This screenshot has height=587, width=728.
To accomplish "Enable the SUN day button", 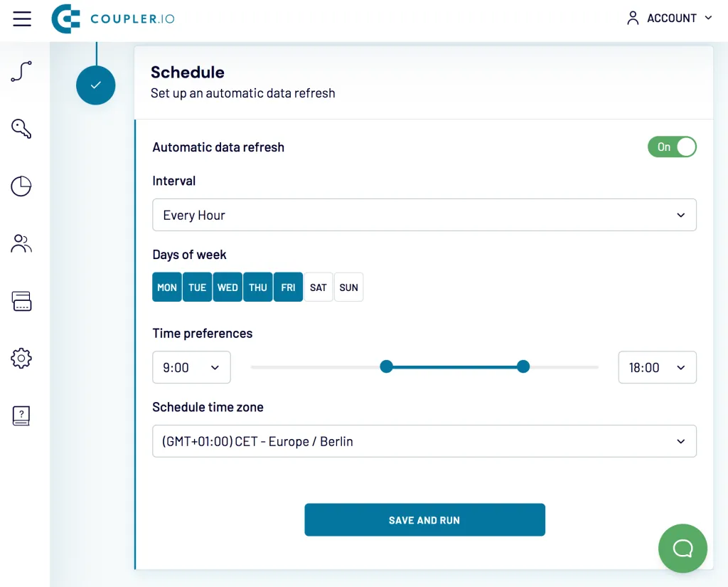I will (x=348, y=287).
